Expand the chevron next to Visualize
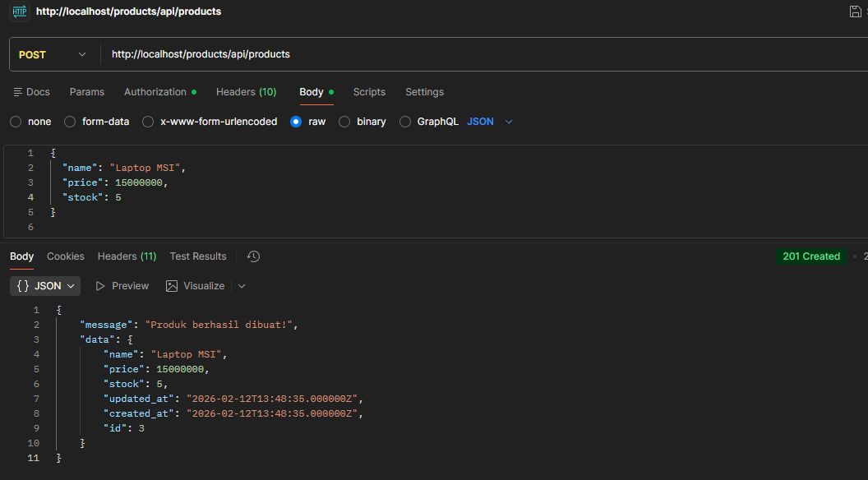This screenshot has width=868, height=480. 242,286
